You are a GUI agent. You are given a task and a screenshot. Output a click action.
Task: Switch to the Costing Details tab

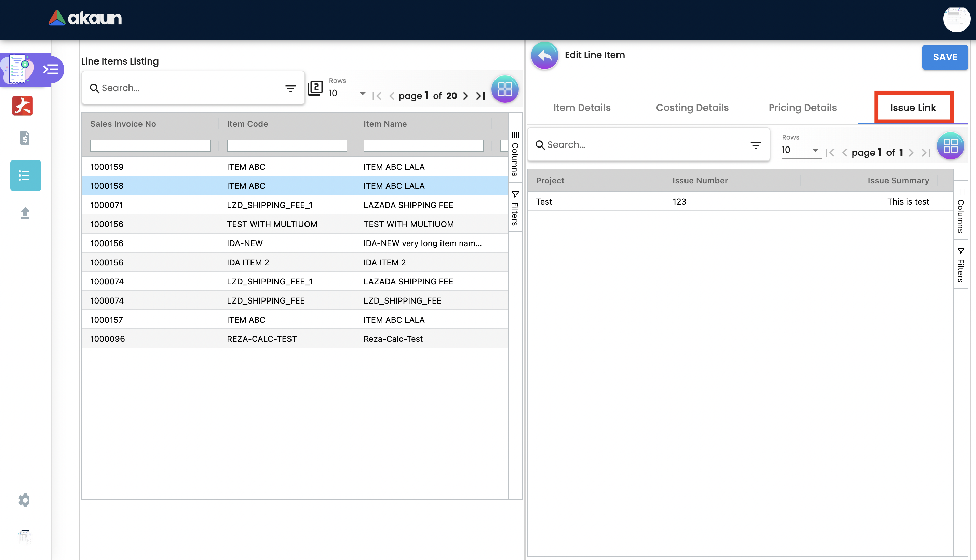(x=692, y=108)
